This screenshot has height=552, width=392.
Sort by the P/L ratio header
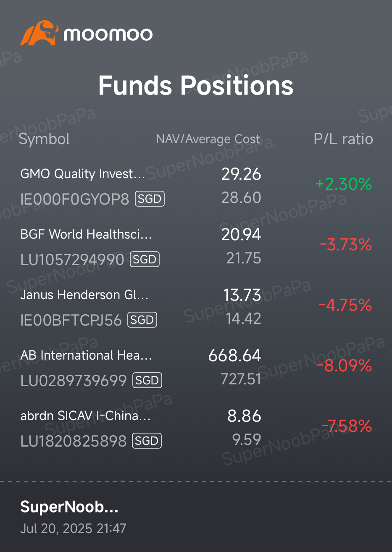coord(343,139)
